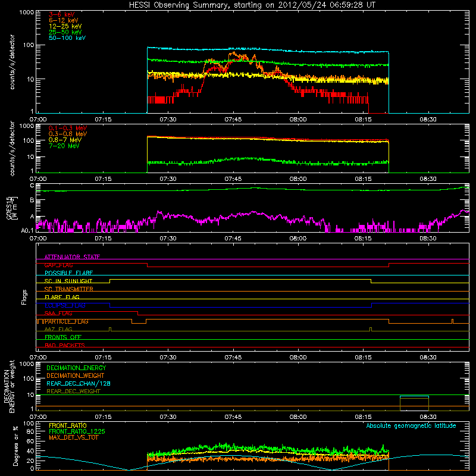Click the DECIMATION ENERGY or weight axis label
This screenshot has height=476, width=476.
pos(9,386)
